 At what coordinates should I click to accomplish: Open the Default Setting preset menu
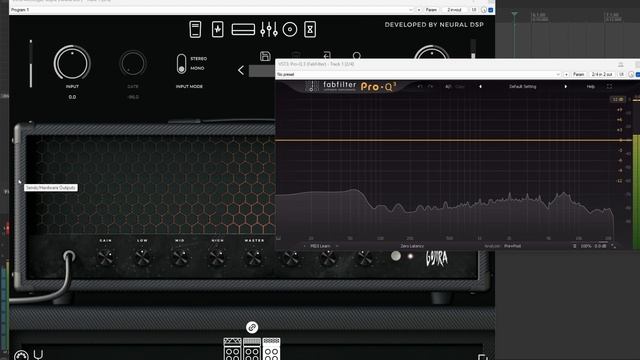pos(522,87)
